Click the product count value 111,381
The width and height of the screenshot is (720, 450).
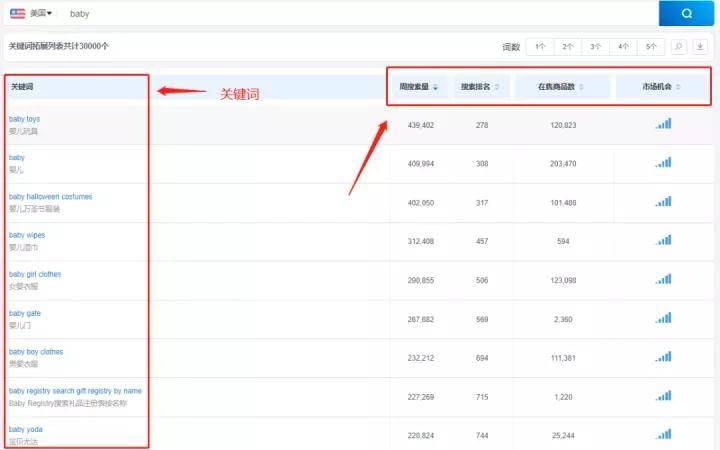click(x=563, y=358)
